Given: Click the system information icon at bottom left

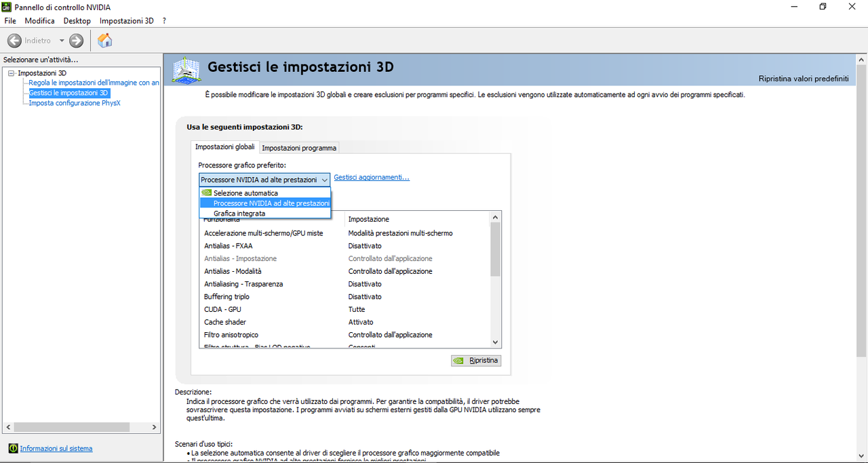Looking at the screenshot, I should pos(13,448).
